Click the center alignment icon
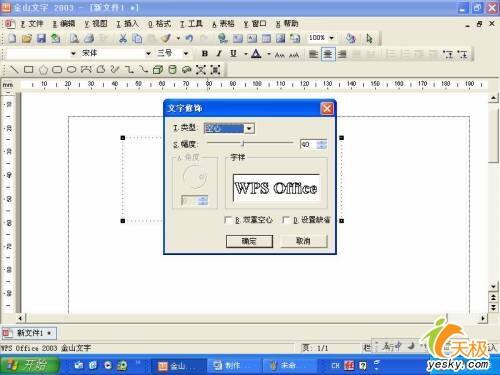 pos(328,54)
